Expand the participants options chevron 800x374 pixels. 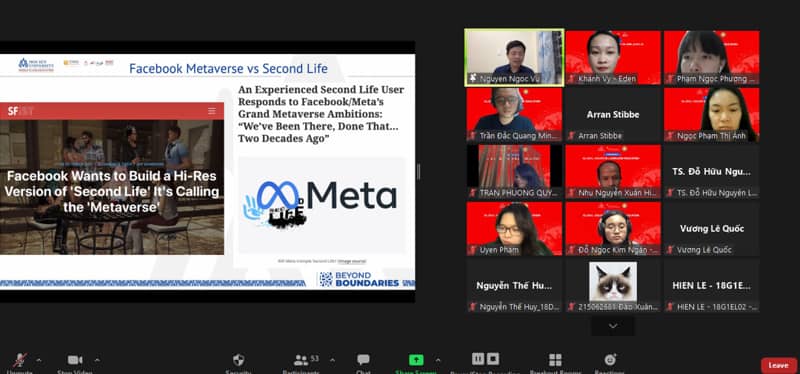pyautogui.click(x=333, y=360)
